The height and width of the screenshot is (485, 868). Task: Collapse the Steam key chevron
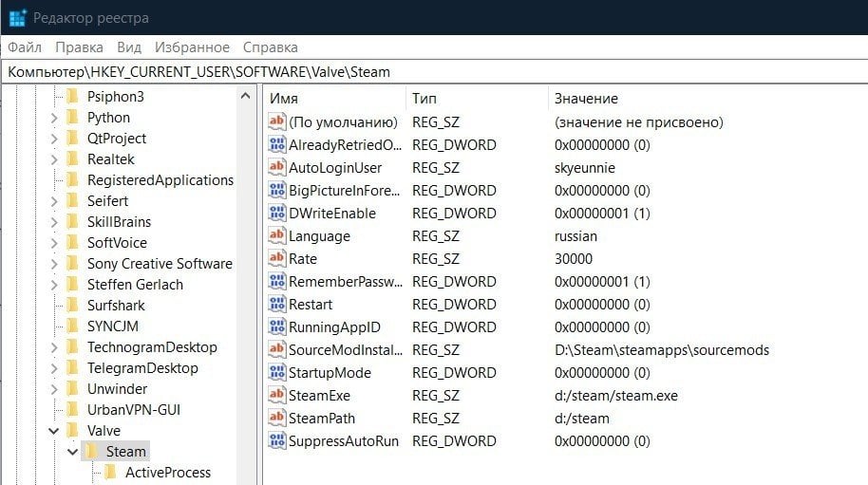click(72, 451)
